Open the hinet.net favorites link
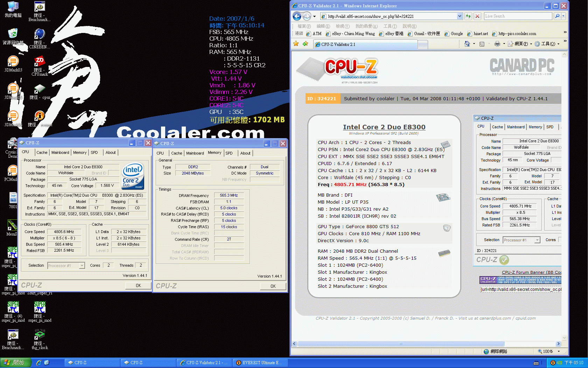The image size is (588, 368). point(477,34)
